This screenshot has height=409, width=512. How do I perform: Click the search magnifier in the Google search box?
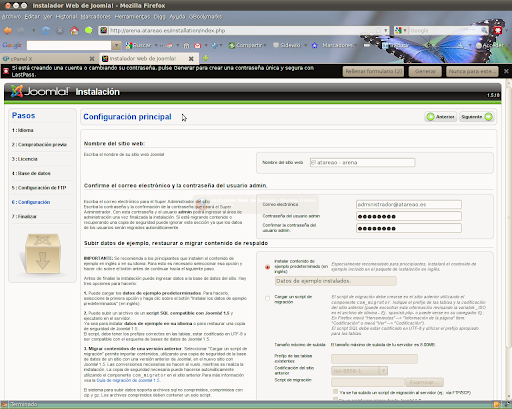pyautogui.click(x=484, y=30)
